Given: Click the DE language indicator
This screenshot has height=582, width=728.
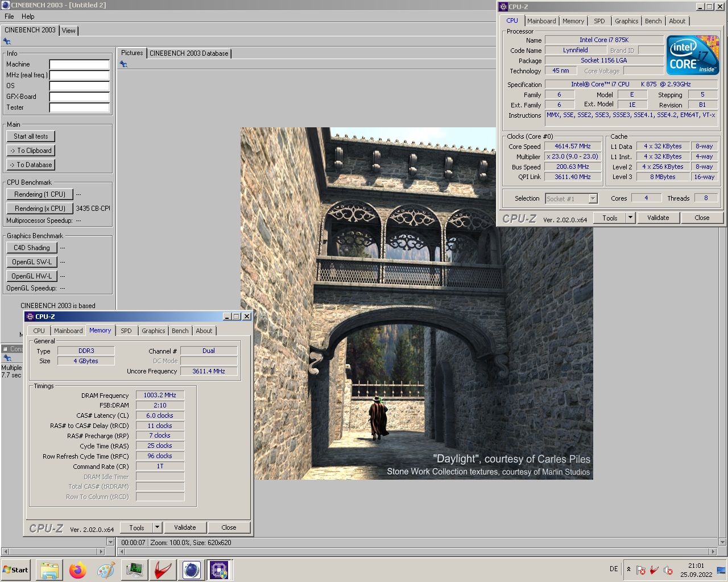Looking at the screenshot, I should (x=614, y=569).
